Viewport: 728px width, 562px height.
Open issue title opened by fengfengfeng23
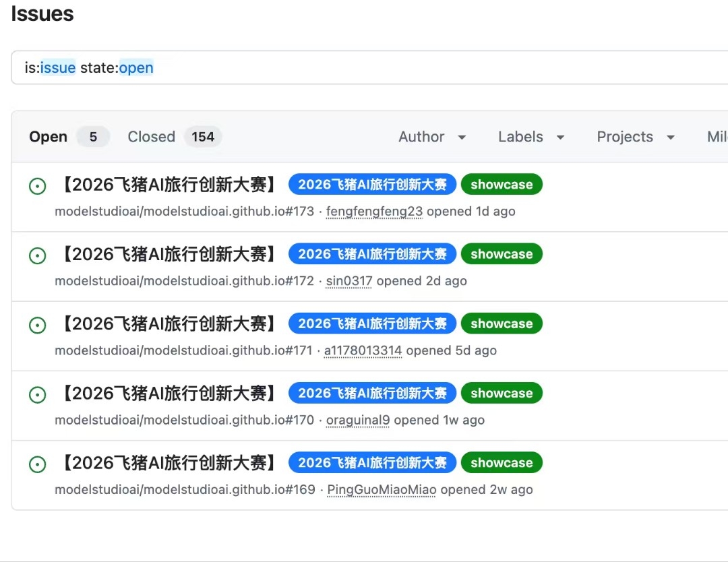click(x=169, y=185)
